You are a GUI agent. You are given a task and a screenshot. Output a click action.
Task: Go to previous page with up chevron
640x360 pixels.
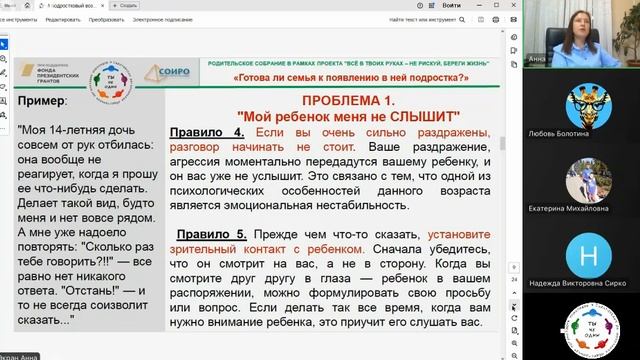click(514, 293)
